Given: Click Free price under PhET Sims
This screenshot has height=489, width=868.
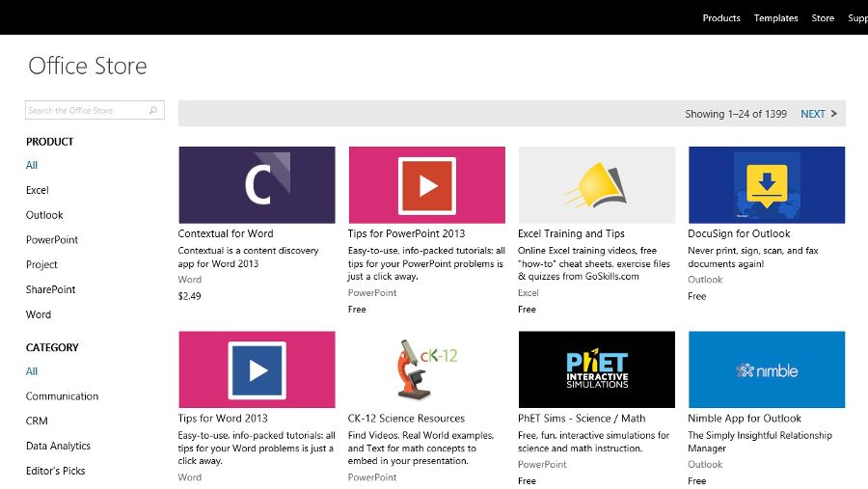Looking at the screenshot, I should [x=527, y=480].
